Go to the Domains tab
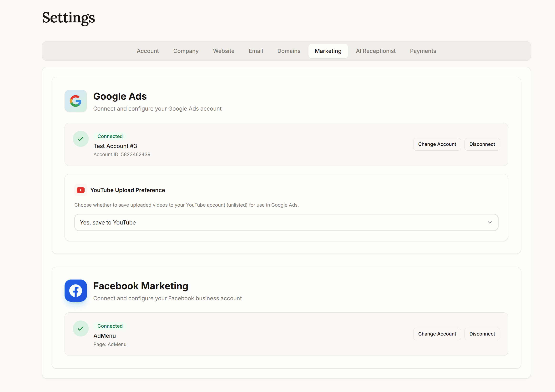555x392 pixels. (x=289, y=51)
